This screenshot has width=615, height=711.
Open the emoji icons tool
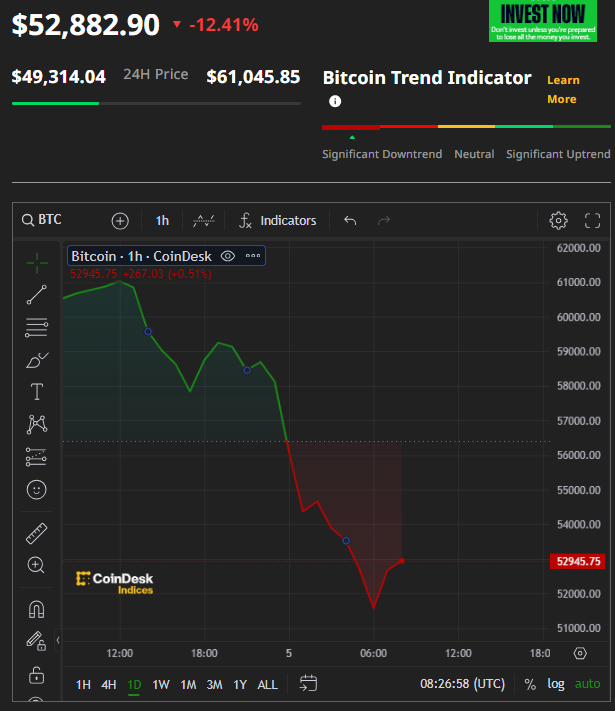click(x=37, y=490)
